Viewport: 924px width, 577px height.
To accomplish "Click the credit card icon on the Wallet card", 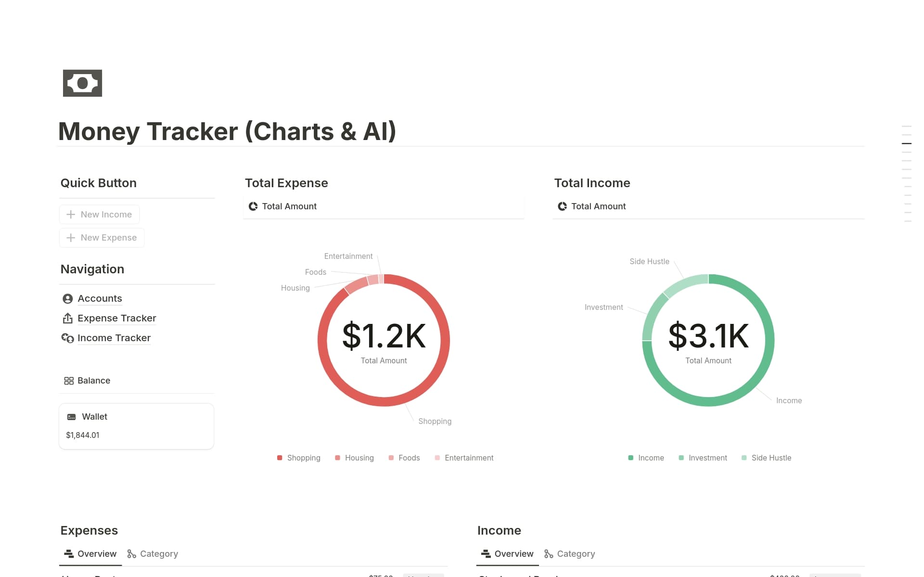I will 72,416.
